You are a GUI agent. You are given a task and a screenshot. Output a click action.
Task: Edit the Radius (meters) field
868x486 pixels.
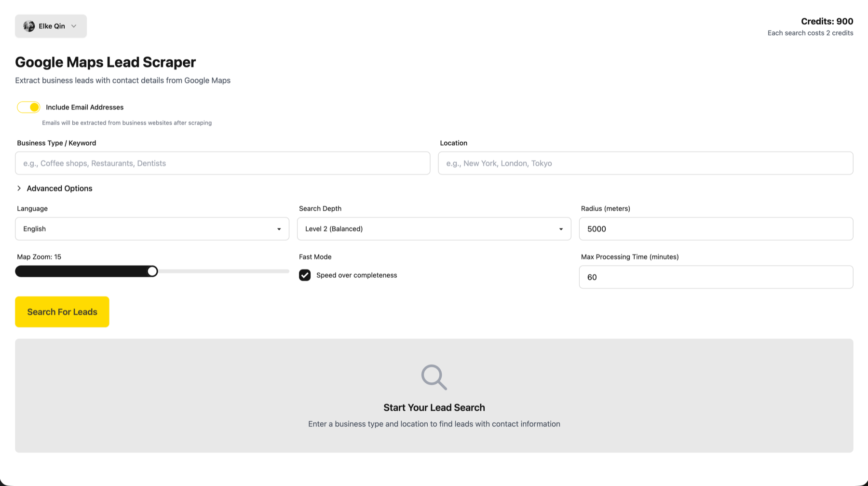[716, 229]
